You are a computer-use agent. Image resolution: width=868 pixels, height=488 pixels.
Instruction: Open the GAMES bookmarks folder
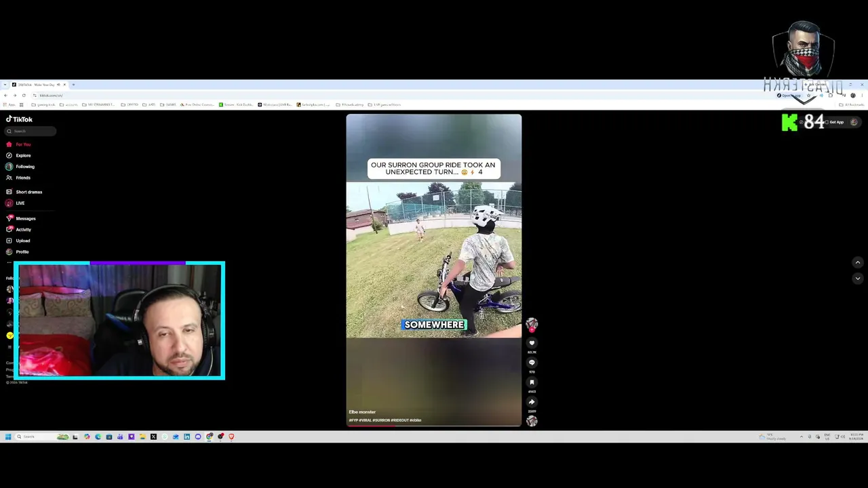coord(169,105)
